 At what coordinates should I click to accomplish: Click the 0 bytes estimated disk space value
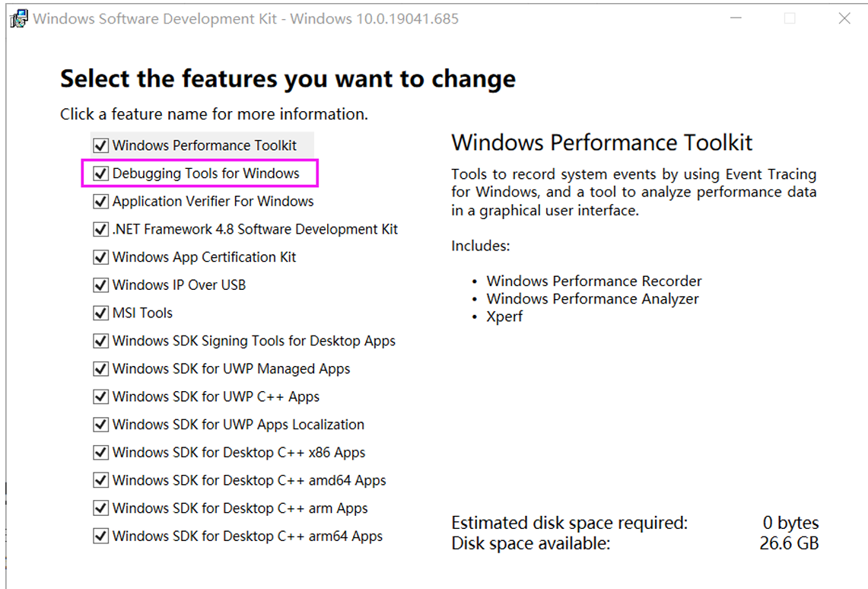click(790, 523)
